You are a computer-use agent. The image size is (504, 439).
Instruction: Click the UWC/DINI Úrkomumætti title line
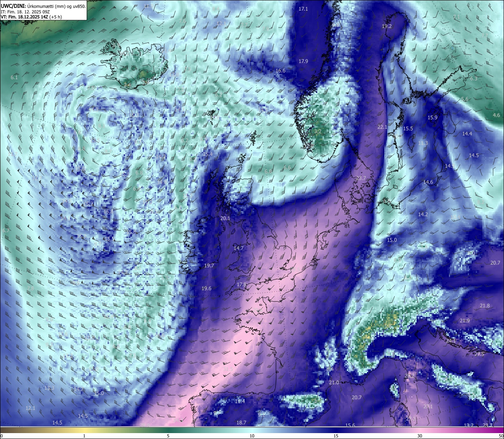pos(43,6)
